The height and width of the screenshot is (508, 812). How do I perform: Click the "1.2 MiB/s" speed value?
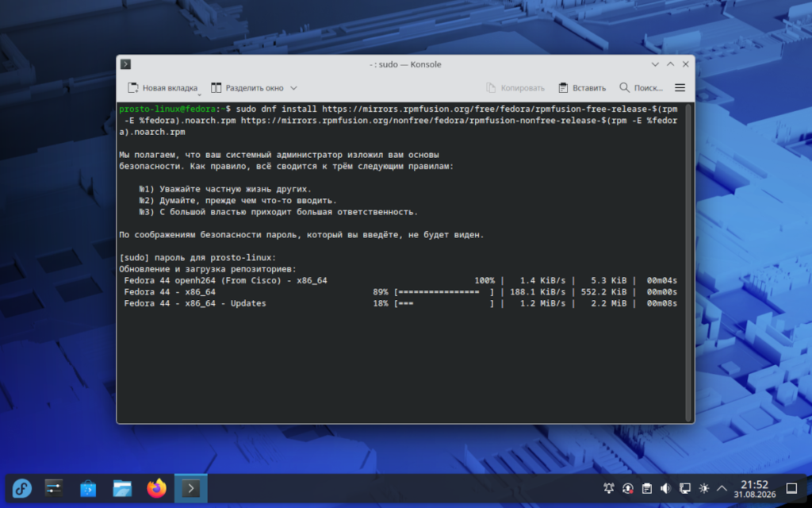coord(542,303)
